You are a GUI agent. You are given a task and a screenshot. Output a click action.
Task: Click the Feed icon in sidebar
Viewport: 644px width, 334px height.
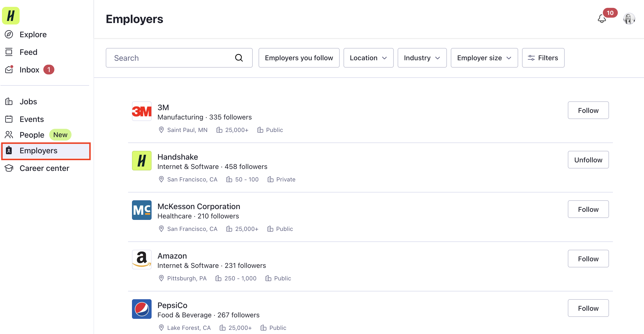coord(9,52)
